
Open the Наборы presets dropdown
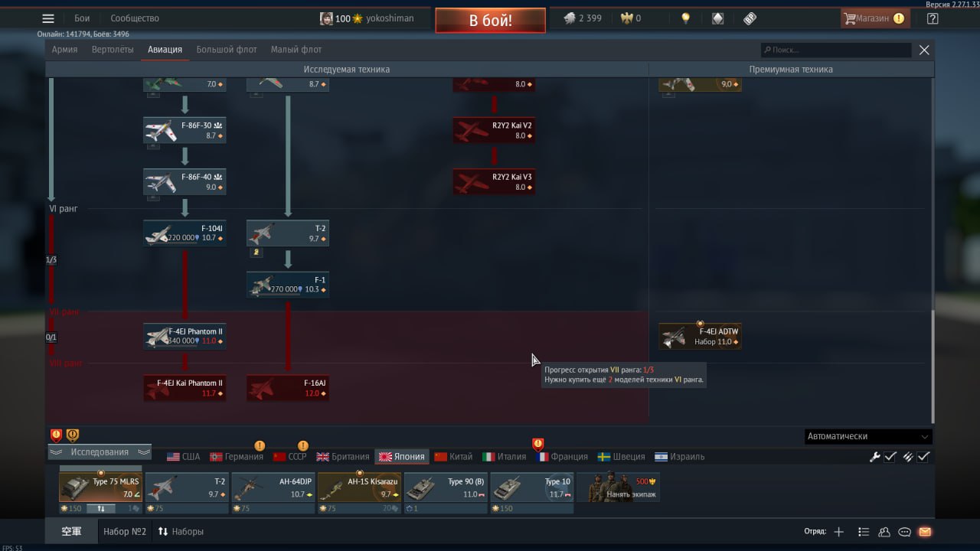[181, 531]
